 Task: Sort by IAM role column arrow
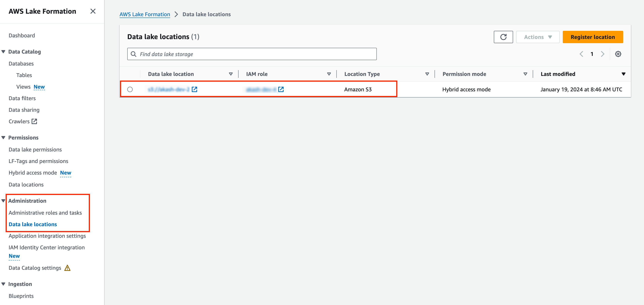329,74
